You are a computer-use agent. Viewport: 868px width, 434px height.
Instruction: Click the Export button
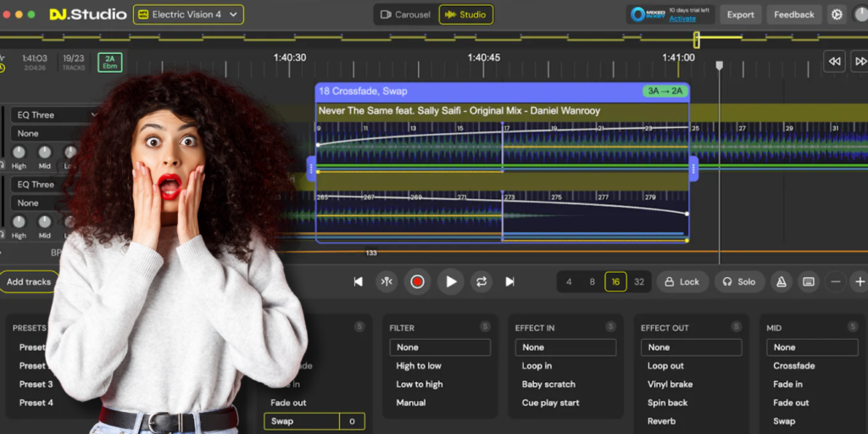coord(741,14)
